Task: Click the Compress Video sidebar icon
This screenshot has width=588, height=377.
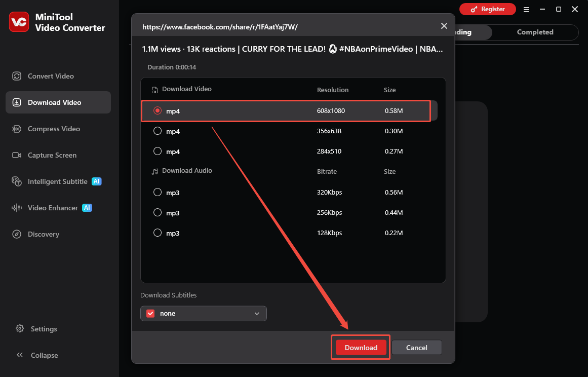Action: (17, 129)
